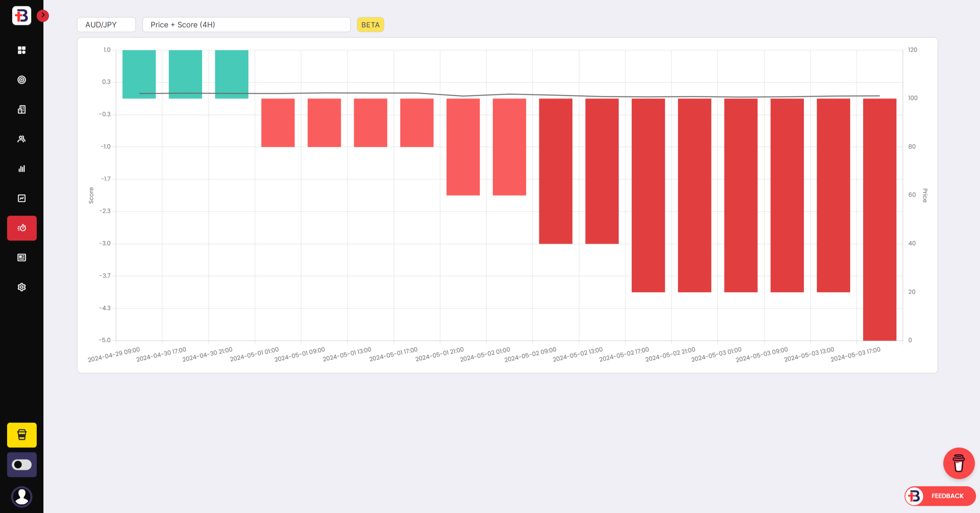980x513 pixels.
Task: Click the red bar for 2024-05-02 09:00
Action: (556, 171)
